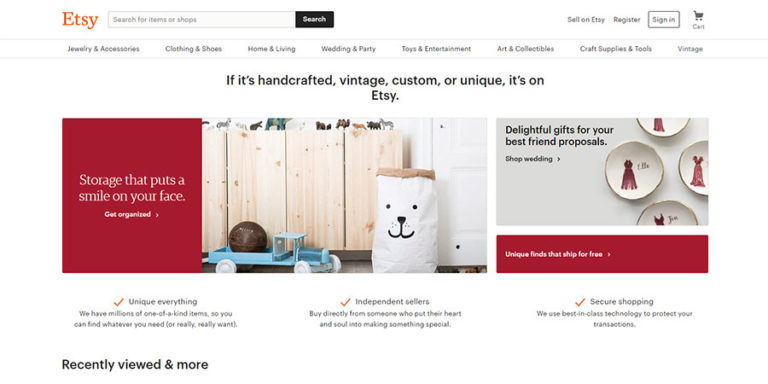Open the storage banner image with bear bag
This screenshot has height=384, width=768.
(x=344, y=195)
